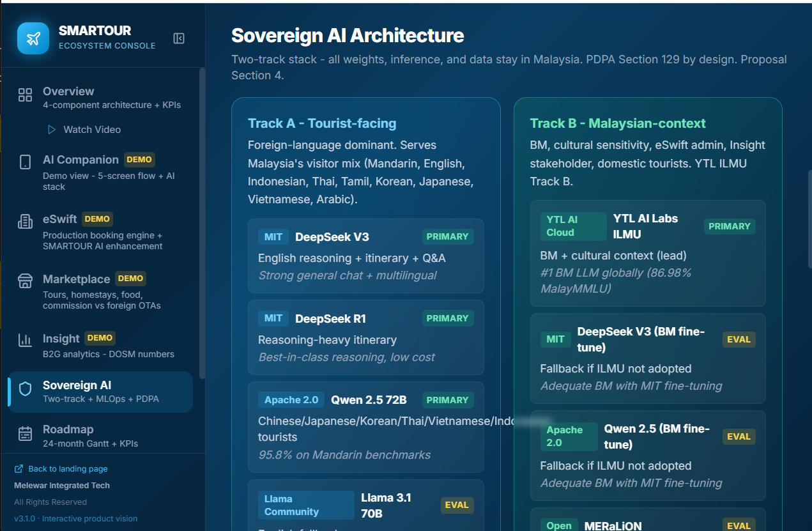Click the Track A - Tourist-facing heading
The image size is (812, 531).
click(322, 123)
